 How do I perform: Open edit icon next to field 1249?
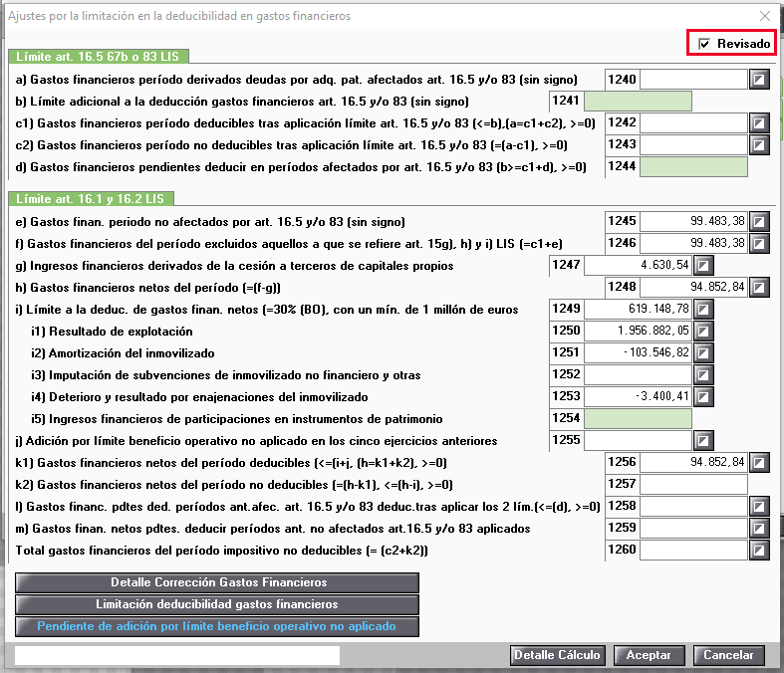pos(703,310)
